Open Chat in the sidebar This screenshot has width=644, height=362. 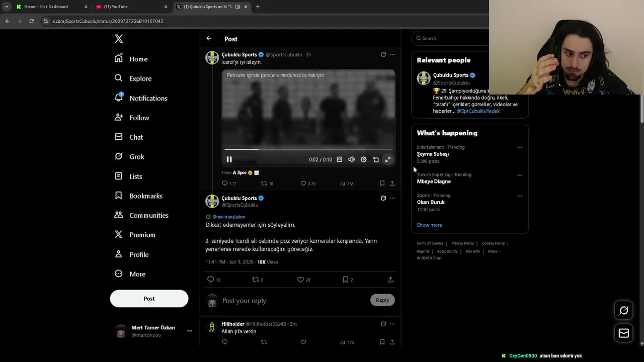[129, 137]
